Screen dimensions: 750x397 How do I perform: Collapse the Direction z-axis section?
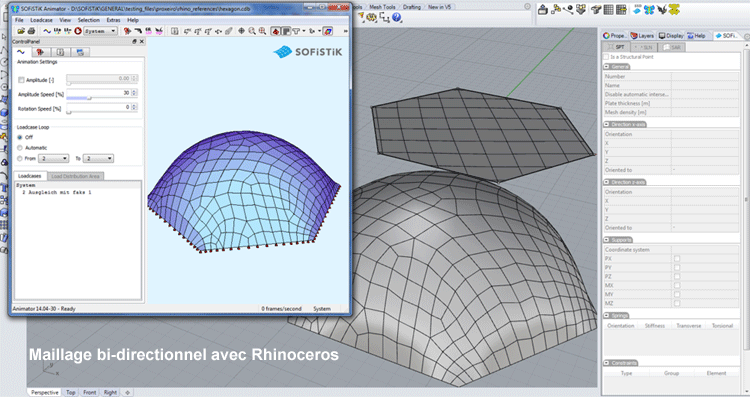point(607,182)
